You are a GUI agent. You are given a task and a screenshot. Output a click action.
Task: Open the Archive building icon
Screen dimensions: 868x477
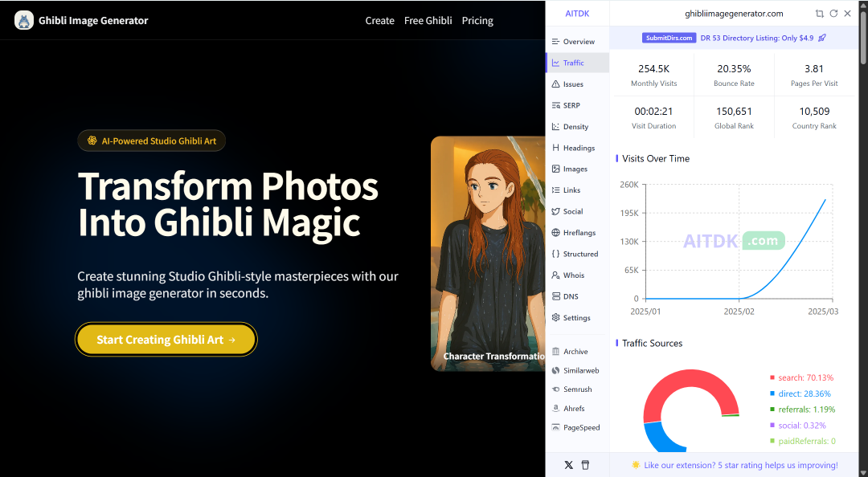[x=556, y=352]
